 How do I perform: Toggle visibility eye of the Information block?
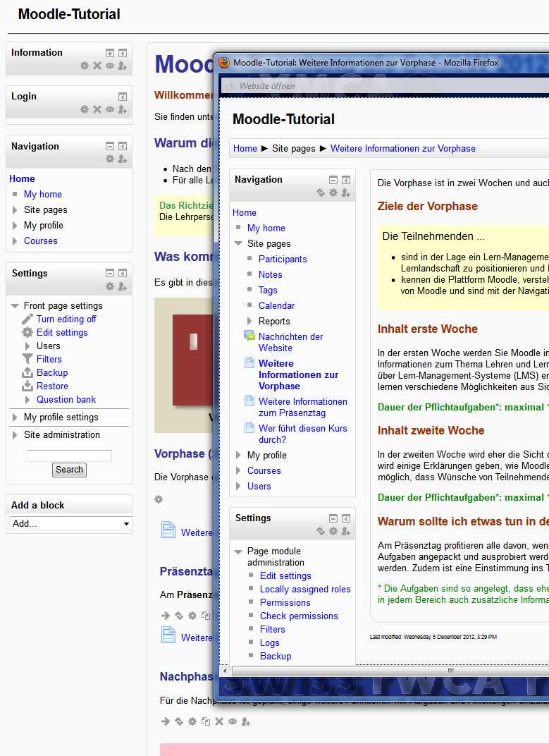pyautogui.click(x=110, y=66)
